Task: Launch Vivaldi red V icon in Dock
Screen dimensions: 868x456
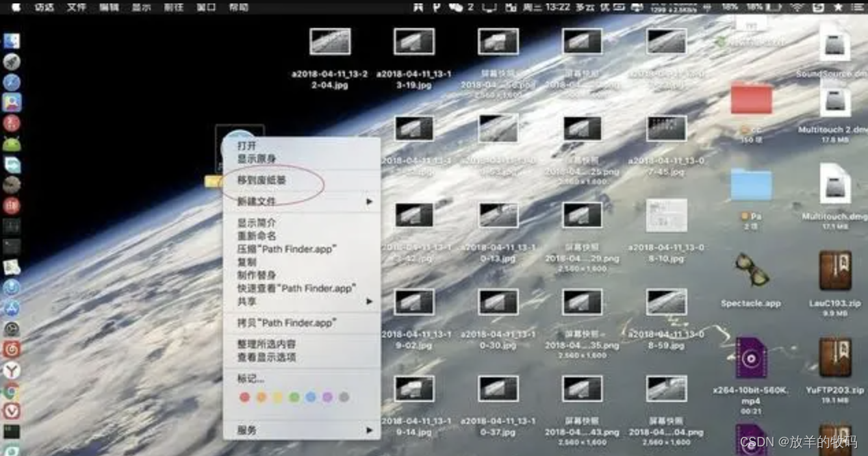Action: tap(12, 411)
